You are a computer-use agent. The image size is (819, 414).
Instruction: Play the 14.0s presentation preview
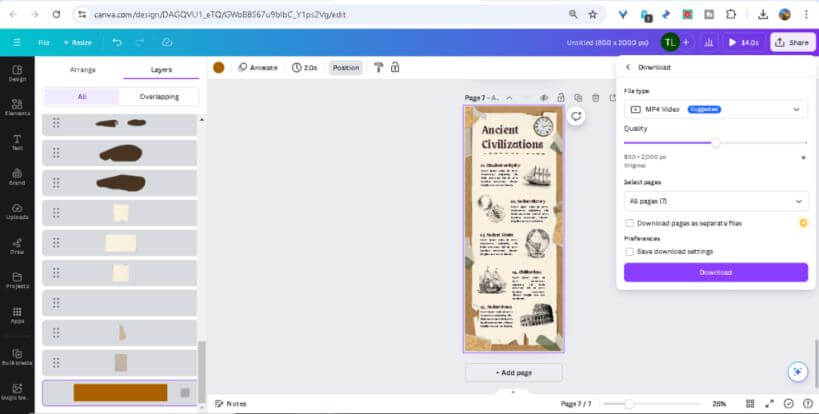[x=743, y=42]
